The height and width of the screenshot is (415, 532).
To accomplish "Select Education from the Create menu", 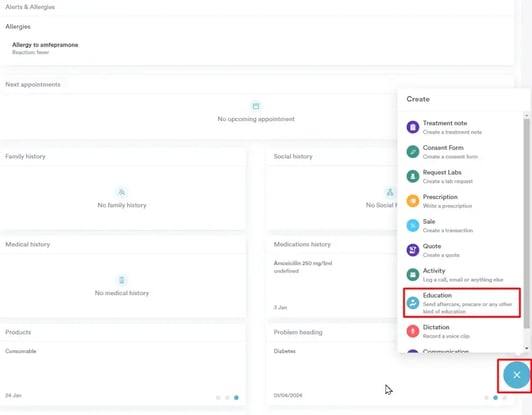I will (462, 303).
